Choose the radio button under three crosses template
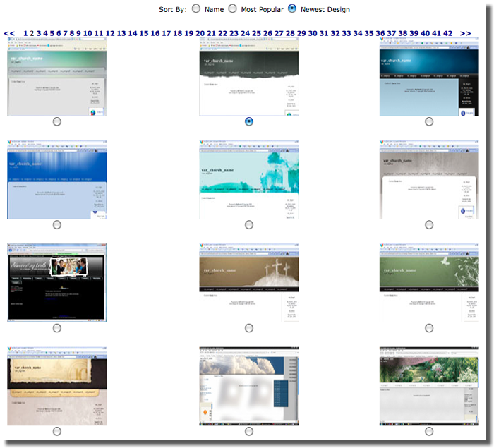 point(249,328)
